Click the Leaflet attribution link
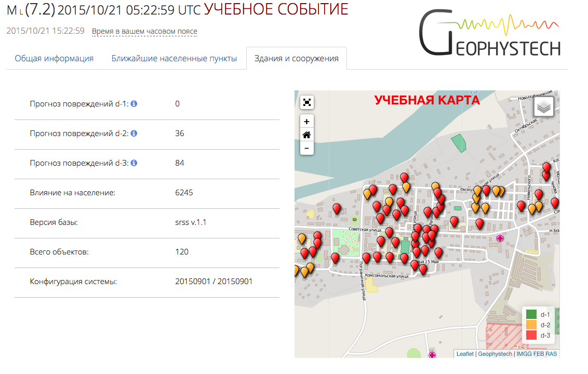This screenshot has width=588, height=374. 465,353
